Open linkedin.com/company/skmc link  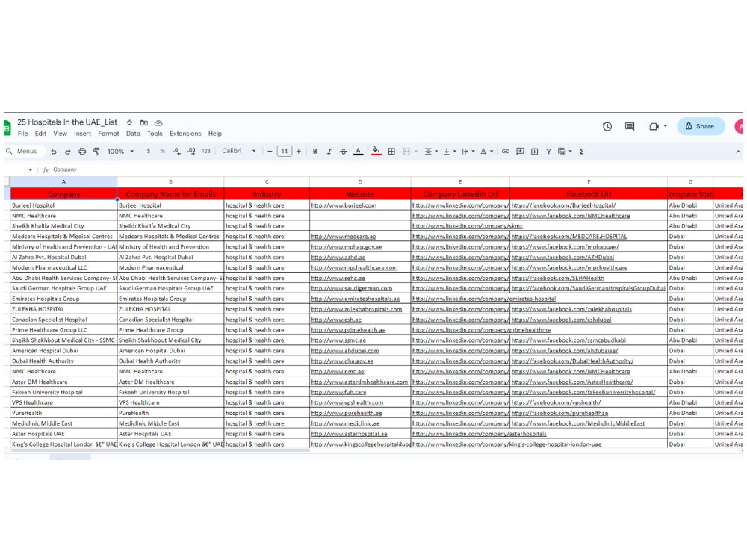click(468, 226)
